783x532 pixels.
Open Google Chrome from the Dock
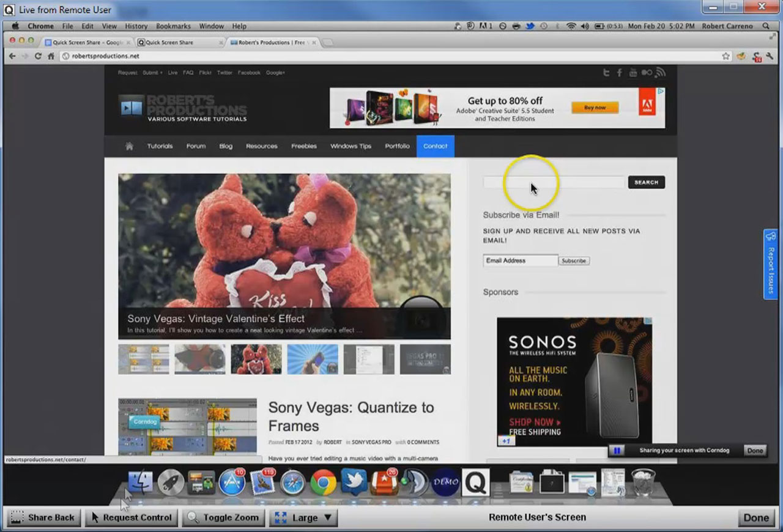pyautogui.click(x=324, y=482)
